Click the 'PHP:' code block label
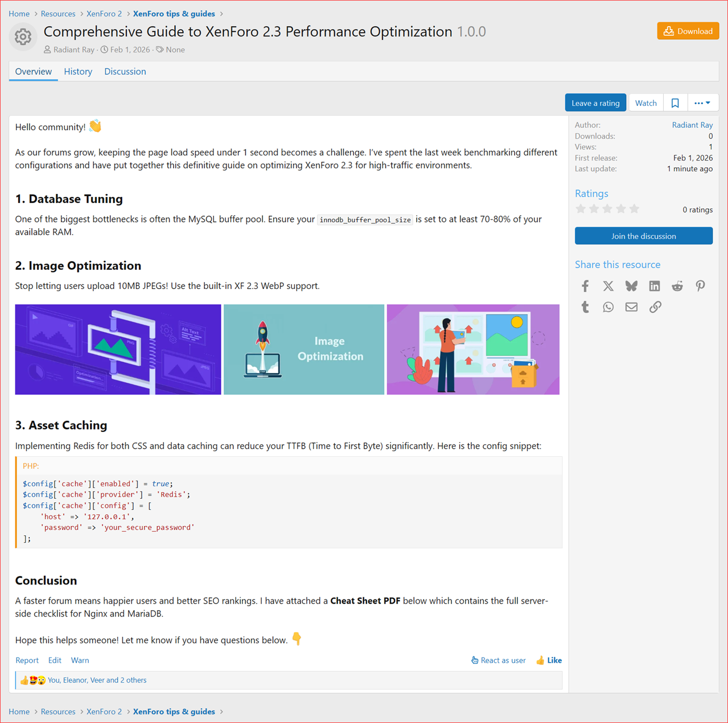The width and height of the screenshot is (728, 723). tap(31, 466)
